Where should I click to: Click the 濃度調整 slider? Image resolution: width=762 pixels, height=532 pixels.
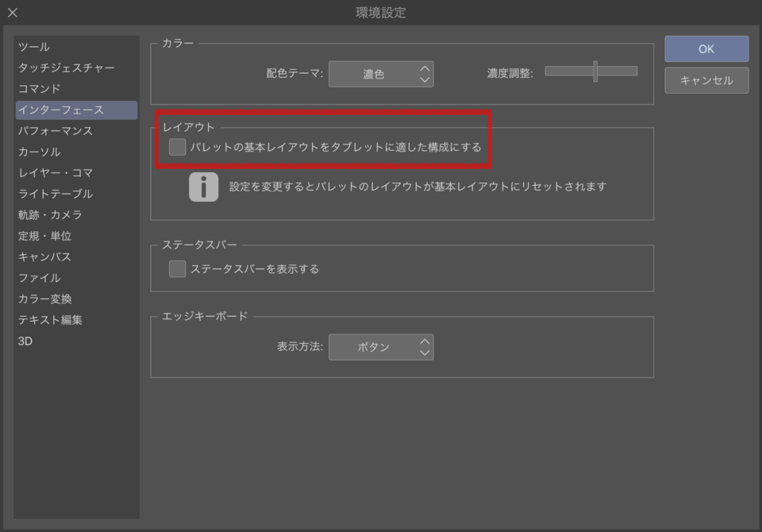click(591, 71)
